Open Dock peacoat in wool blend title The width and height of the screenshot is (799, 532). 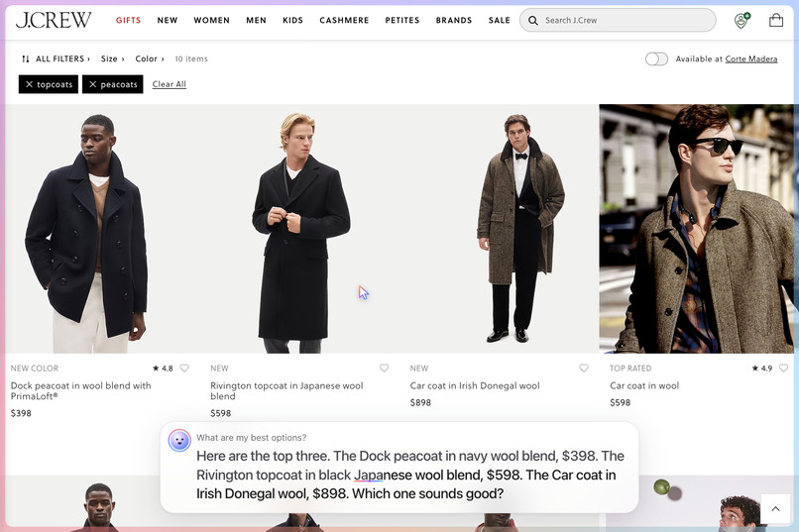(80, 391)
